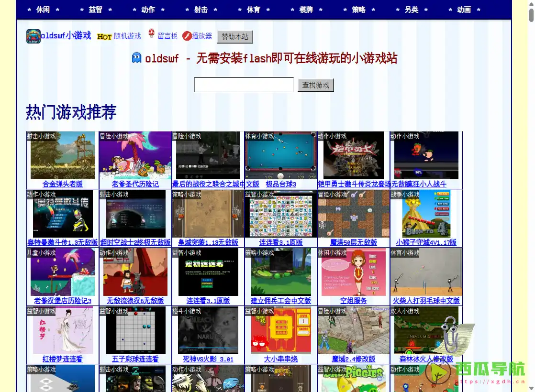Select the 休闲 category in top navigation

[x=43, y=9]
